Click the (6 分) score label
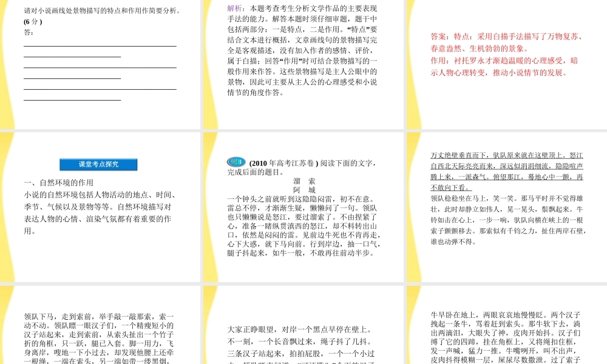The image size is (607, 364). pyautogui.click(x=33, y=22)
